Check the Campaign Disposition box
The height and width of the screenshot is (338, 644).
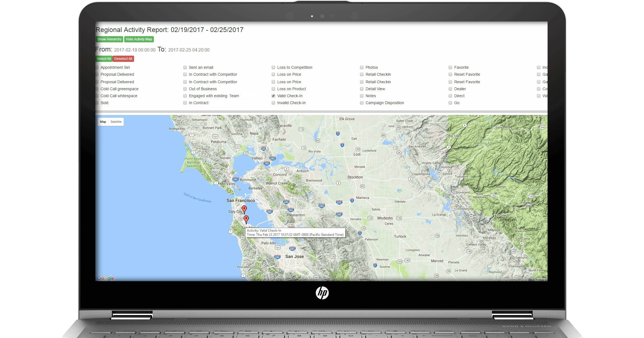pyautogui.click(x=362, y=103)
